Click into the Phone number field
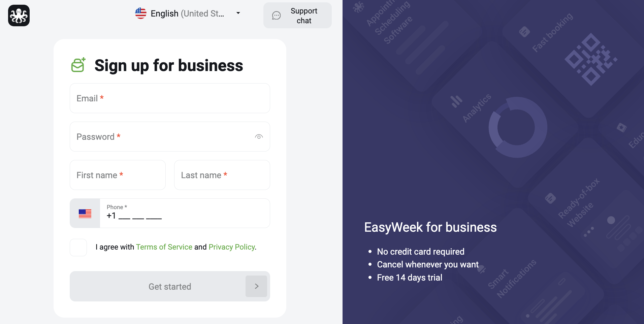The width and height of the screenshot is (644, 324). pos(185,213)
